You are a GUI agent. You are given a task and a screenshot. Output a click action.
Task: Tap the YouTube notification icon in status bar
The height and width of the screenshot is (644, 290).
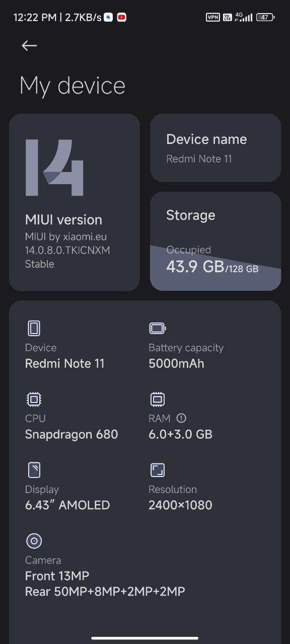point(121,17)
